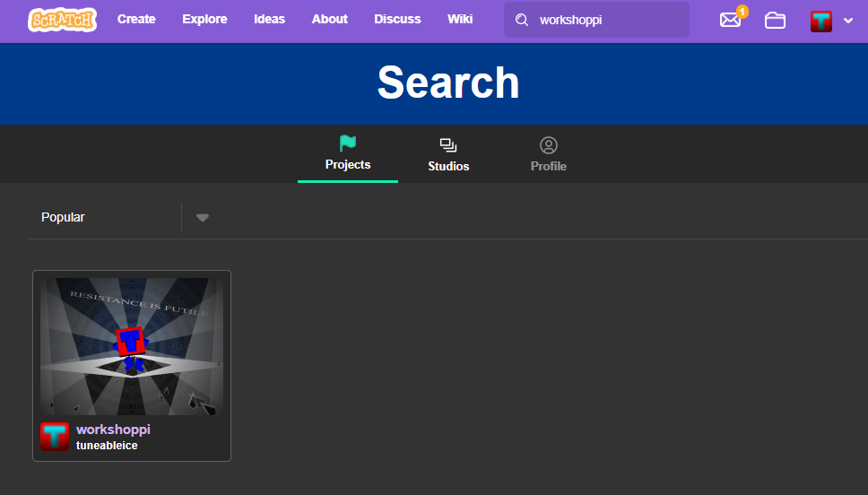Image resolution: width=868 pixels, height=495 pixels.
Task: Go to the Explore page
Action: tap(204, 20)
